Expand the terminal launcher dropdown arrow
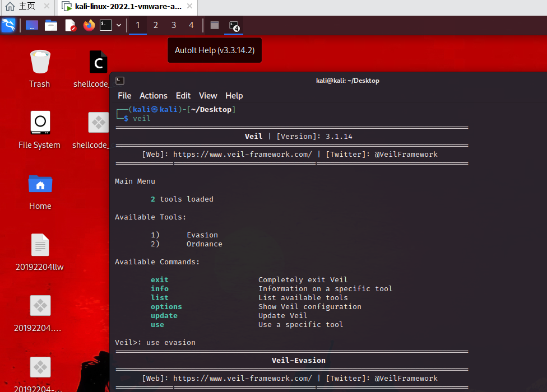 point(119,25)
